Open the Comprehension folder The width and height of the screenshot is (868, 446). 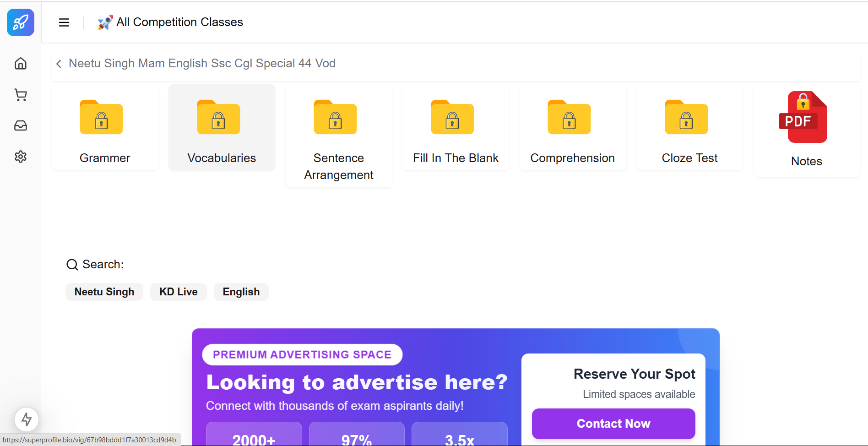[572, 127]
